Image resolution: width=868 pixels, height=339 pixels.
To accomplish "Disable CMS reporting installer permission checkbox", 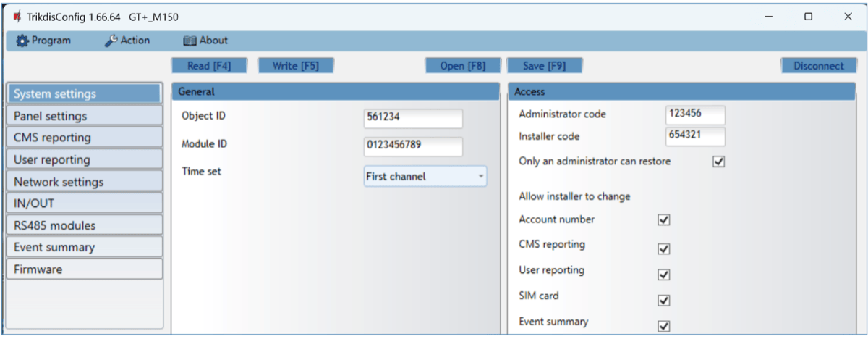I will coord(664,249).
